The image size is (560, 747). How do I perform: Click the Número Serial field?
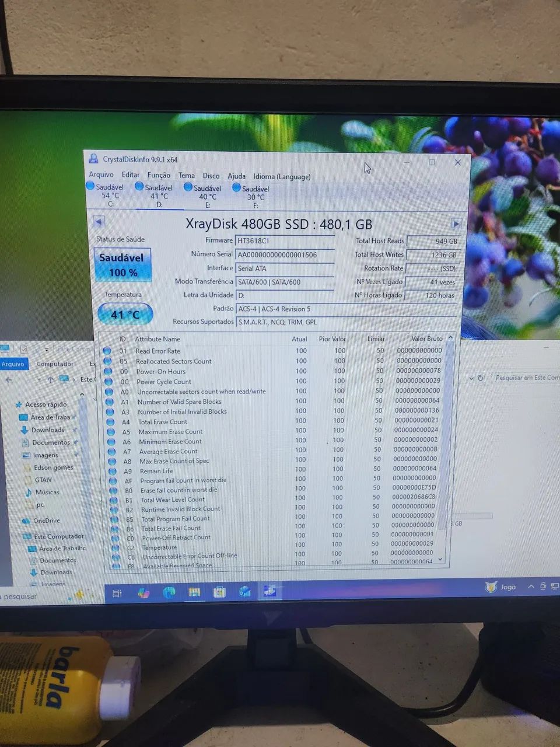[285, 254]
